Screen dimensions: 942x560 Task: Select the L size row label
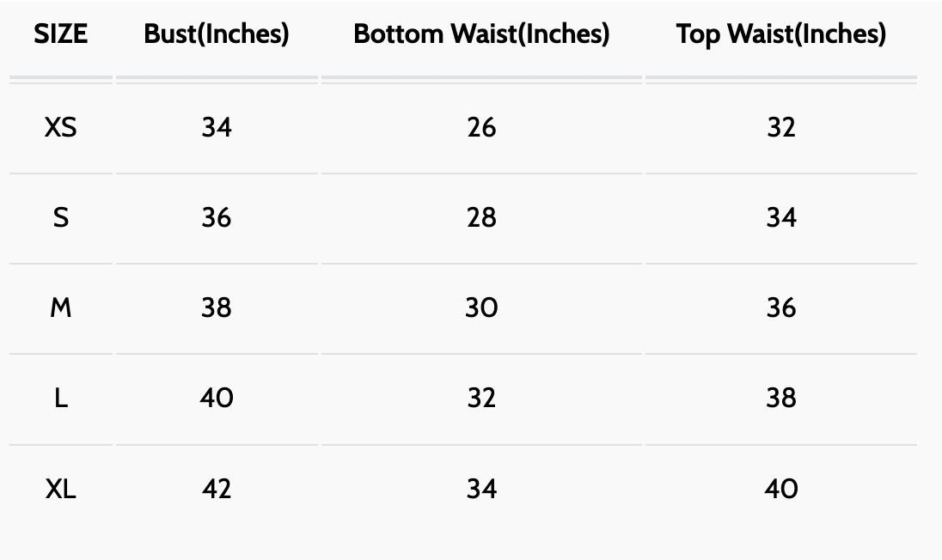tap(61, 399)
